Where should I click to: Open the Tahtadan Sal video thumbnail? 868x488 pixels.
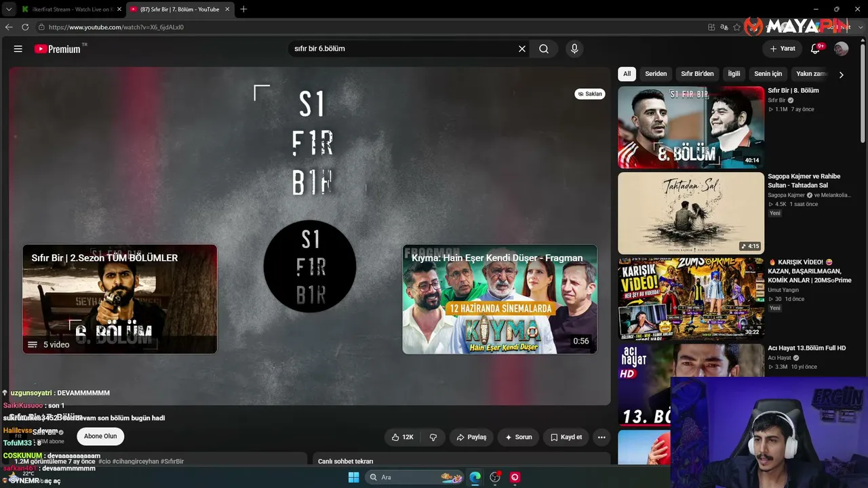tap(691, 213)
